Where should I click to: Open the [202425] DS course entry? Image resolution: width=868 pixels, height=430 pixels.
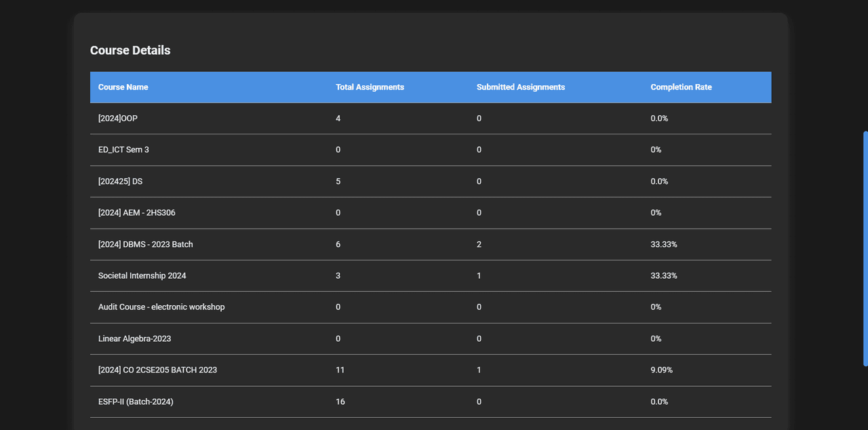pos(120,182)
